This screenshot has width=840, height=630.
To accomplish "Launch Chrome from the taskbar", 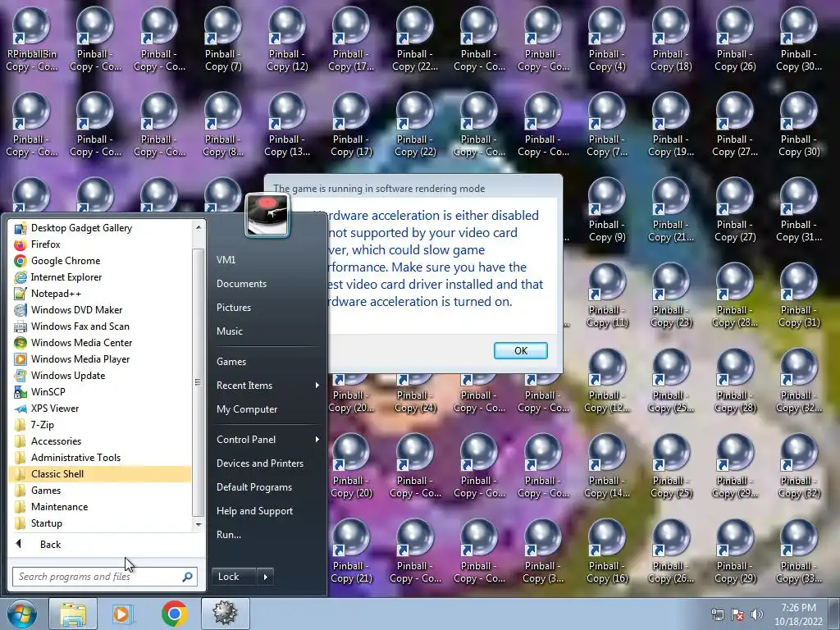I will (x=174, y=614).
